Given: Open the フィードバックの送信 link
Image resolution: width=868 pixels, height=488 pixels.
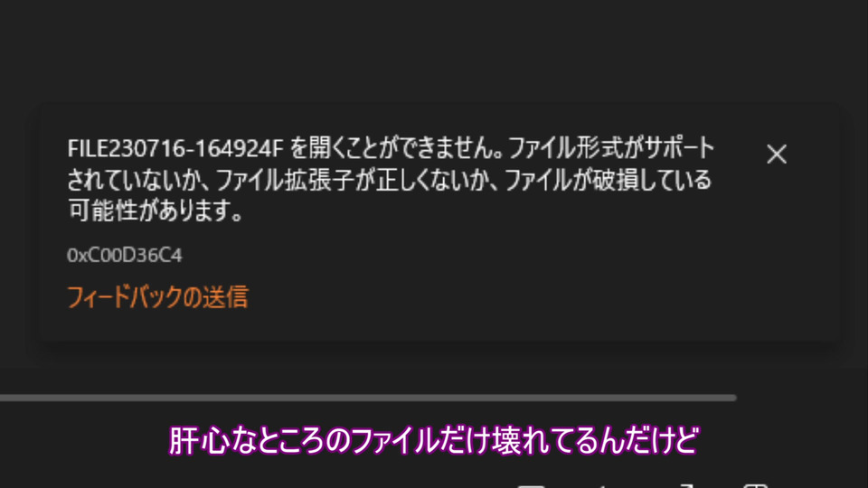Looking at the screenshot, I should pos(157,297).
